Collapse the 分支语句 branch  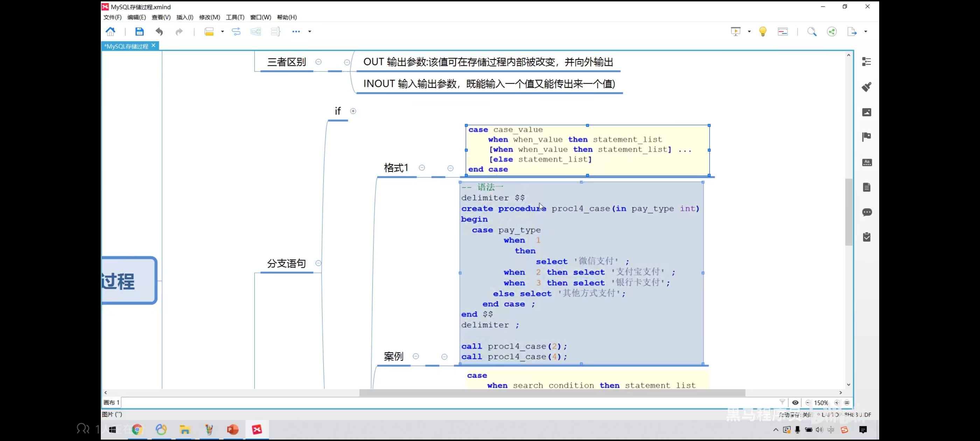point(318,263)
